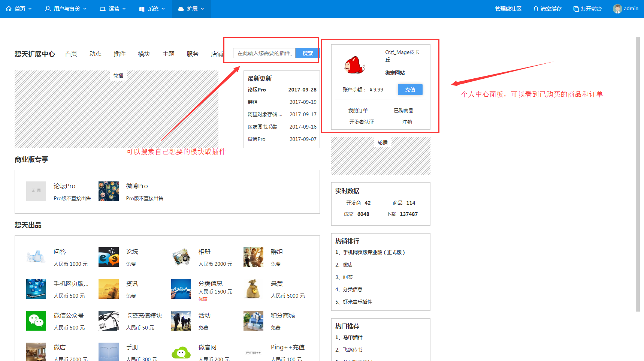The width and height of the screenshot is (644, 361).
Task: Open the 微店 module icon
Action: [x=36, y=352]
